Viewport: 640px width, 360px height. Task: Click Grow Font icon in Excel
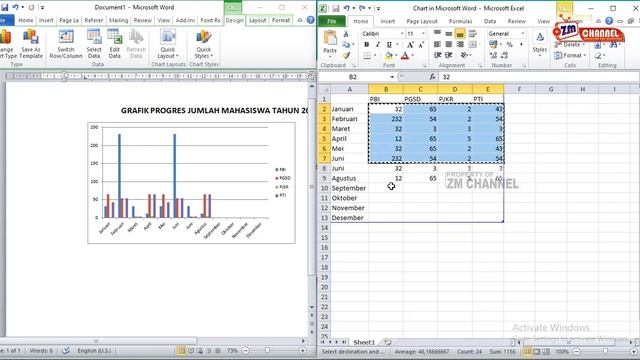click(410, 44)
